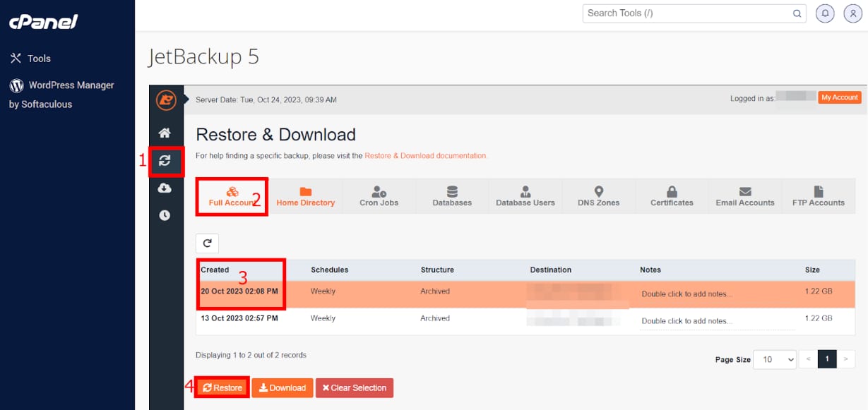Click notes field for 13 Oct backup

pyautogui.click(x=718, y=321)
